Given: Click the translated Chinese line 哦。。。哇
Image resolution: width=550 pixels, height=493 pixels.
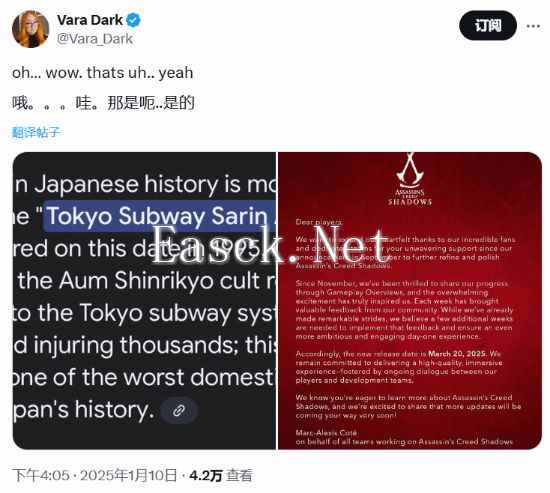Looking at the screenshot, I should click(x=103, y=103).
